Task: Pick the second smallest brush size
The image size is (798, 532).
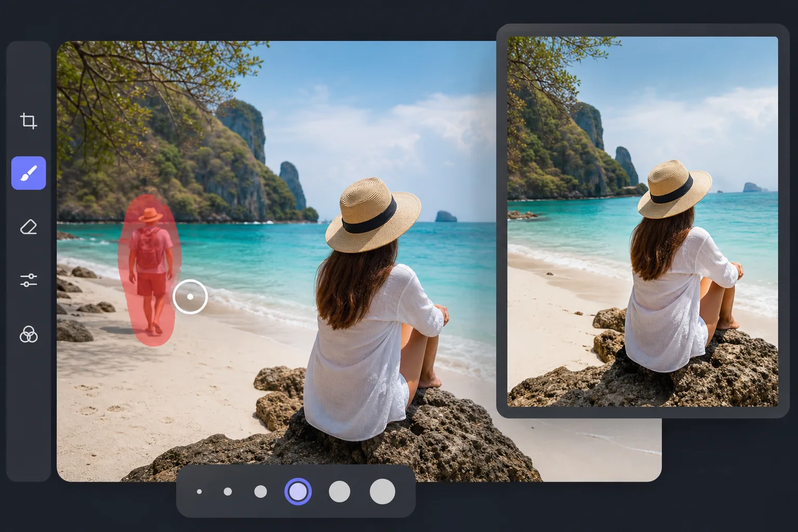Action: [228, 491]
